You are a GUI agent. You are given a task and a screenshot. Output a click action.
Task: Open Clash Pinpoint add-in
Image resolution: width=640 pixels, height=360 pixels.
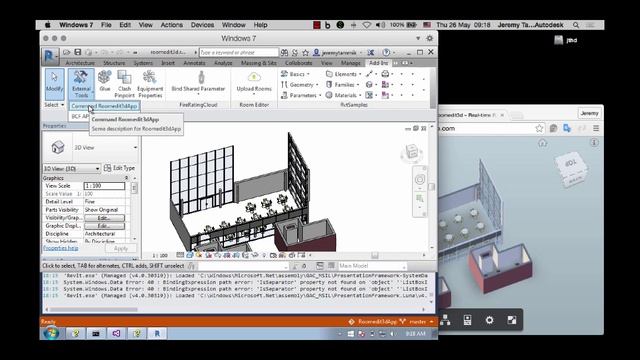pos(124,84)
